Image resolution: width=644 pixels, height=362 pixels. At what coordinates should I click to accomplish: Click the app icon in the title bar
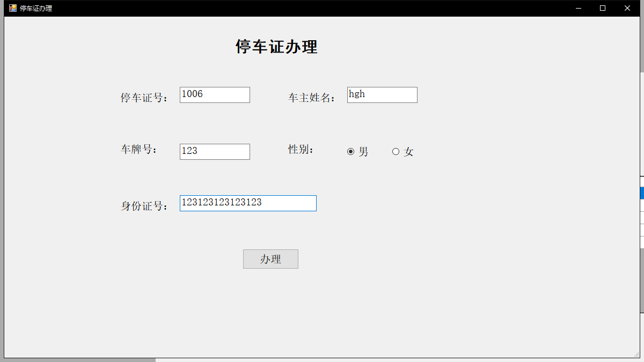click(x=13, y=8)
